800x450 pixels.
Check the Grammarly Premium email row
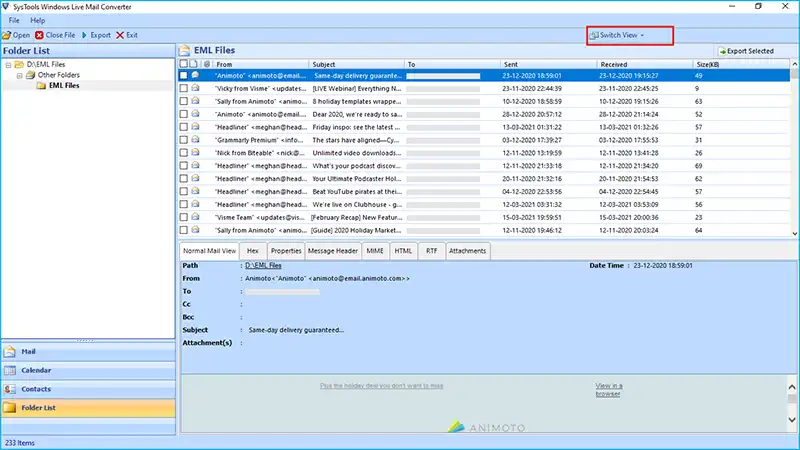coord(184,140)
